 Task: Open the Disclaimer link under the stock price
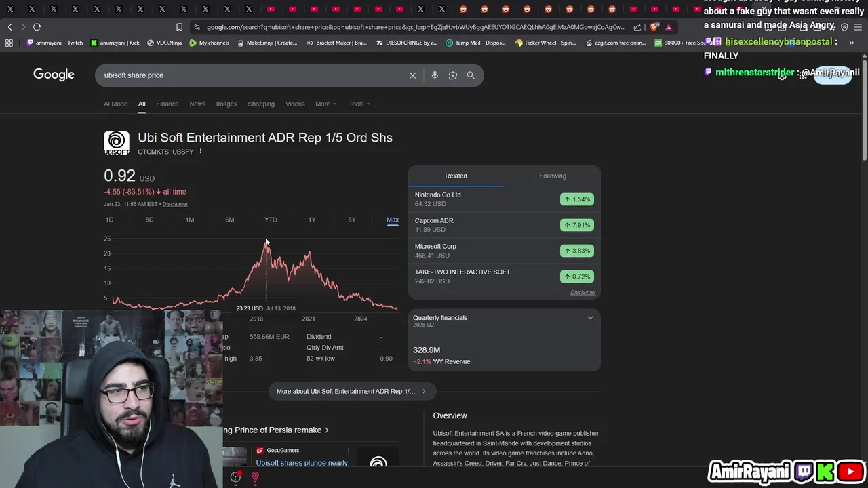(x=175, y=204)
